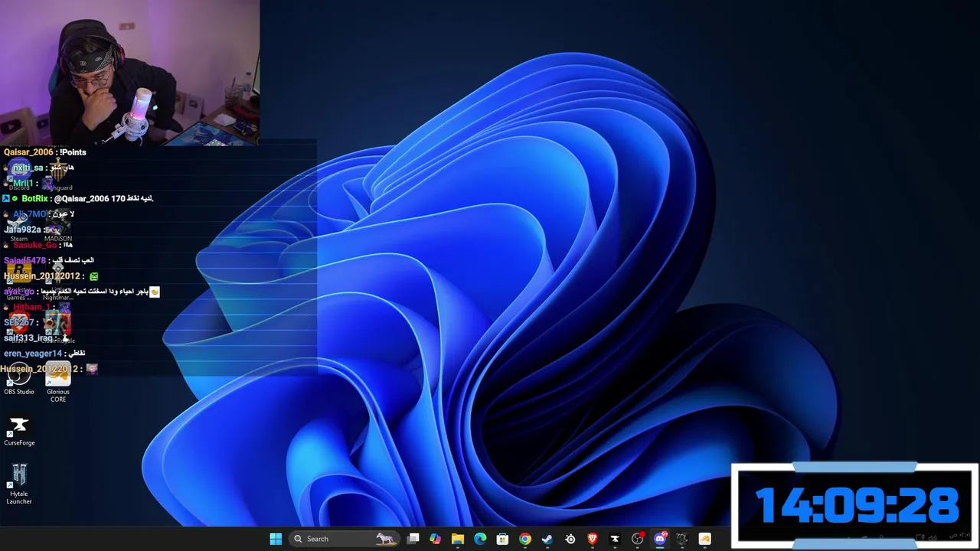The width and height of the screenshot is (980, 551).
Task: Open Task View from the taskbar
Action: [413, 539]
